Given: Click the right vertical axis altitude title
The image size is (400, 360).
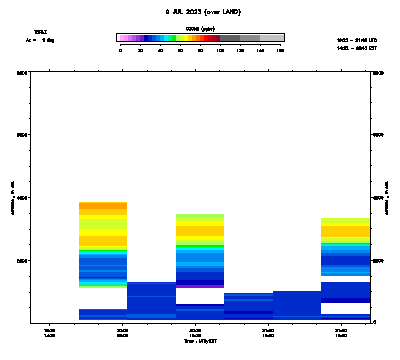Looking at the screenshot, I should tap(387, 198).
